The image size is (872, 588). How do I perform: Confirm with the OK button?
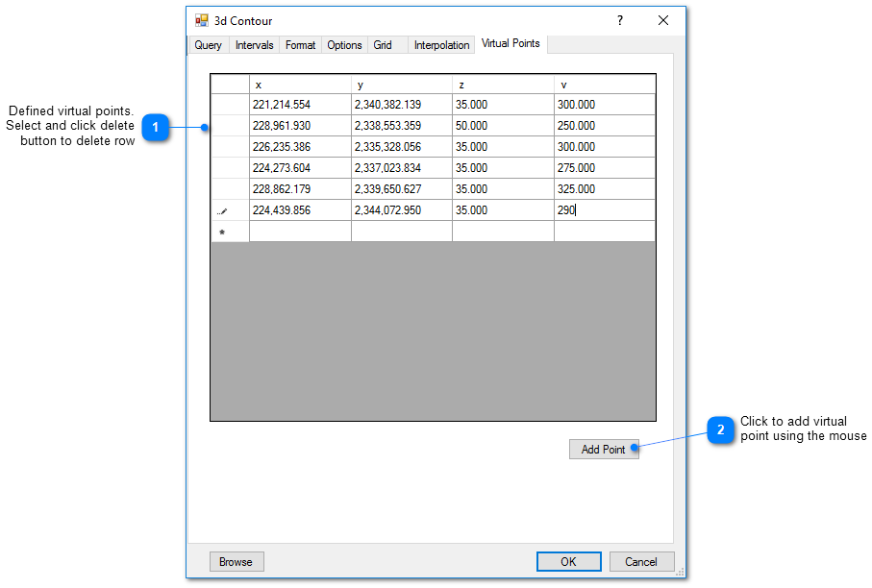tap(568, 562)
